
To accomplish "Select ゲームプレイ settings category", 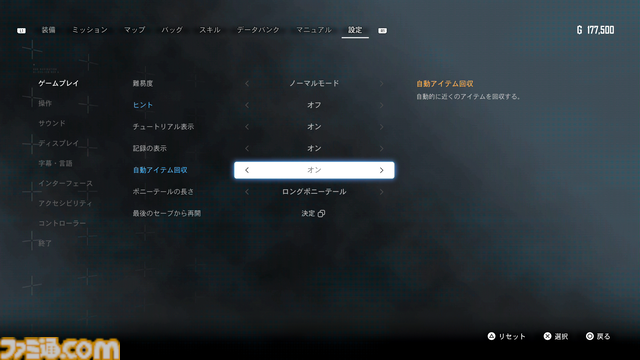I will point(58,83).
